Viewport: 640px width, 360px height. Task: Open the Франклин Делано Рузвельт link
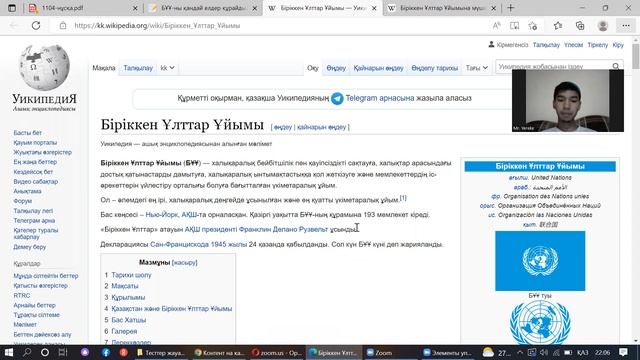coord(283,229)
